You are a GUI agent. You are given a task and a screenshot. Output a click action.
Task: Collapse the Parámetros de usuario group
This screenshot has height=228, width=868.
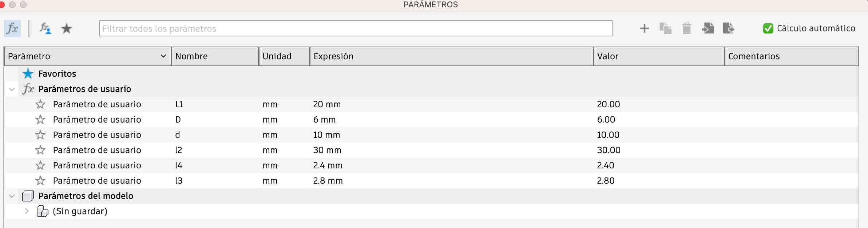pos(12,89)
